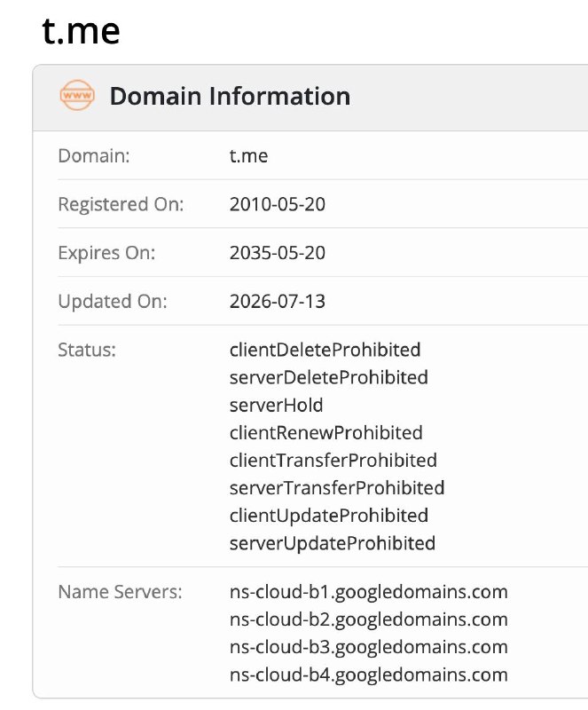The width and height of the screenshot is (588, 710).
Task: Select ns-cloud-b1.googledomains.com name server
Action: pyautogui.click(x=368, y=592)
